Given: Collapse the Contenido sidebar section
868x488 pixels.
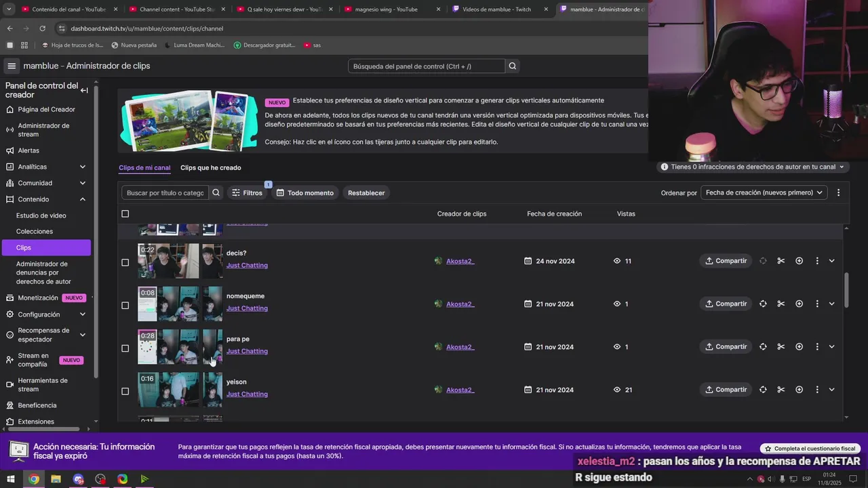Looking at the screenshot, I should click(82, 199).
